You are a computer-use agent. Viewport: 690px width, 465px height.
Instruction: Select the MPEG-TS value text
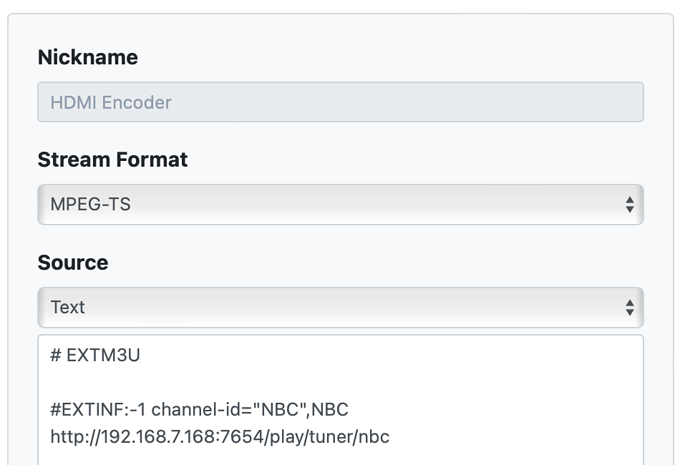pos(91,205)
